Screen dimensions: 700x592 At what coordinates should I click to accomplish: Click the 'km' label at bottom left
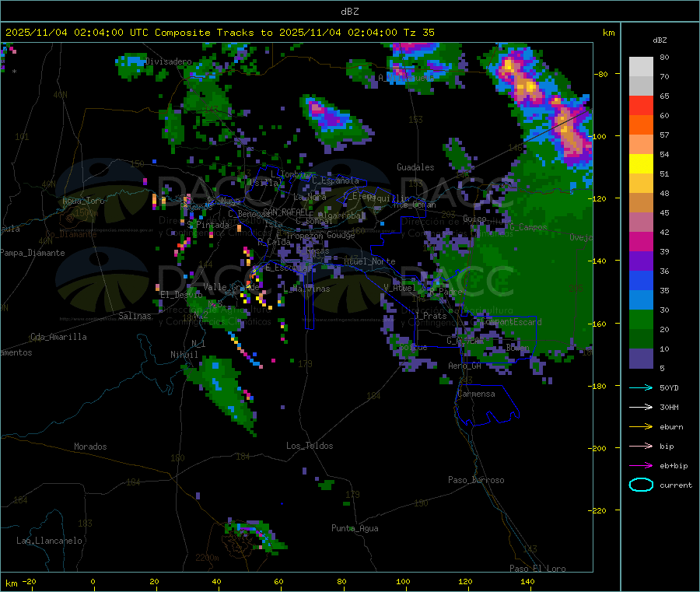(x=12, y=583)
